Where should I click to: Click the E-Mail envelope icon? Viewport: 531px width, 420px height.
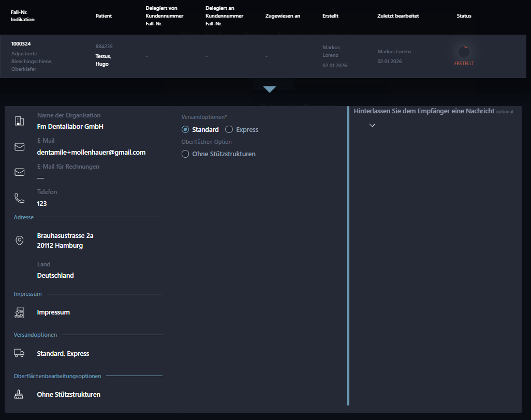[x=20, y=147]
